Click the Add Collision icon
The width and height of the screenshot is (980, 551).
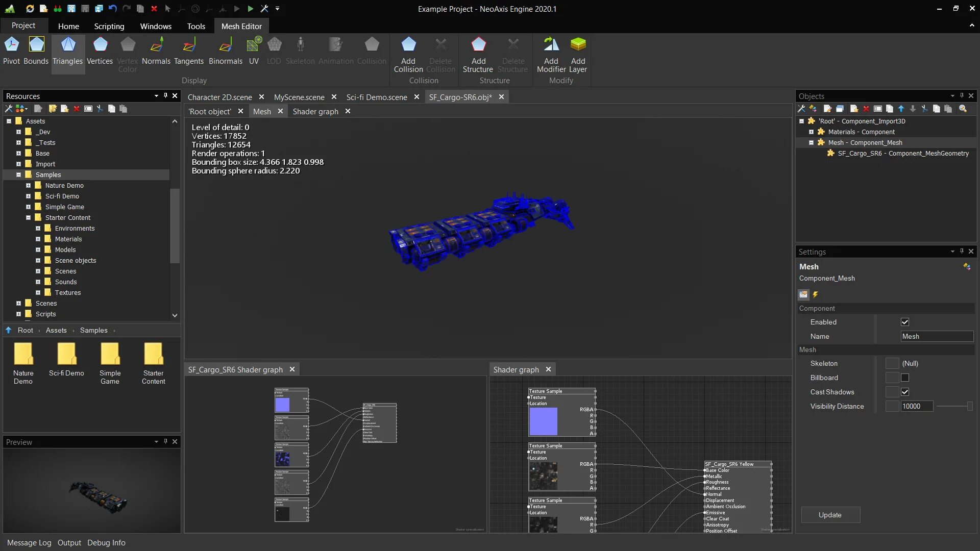pos(408,44)
